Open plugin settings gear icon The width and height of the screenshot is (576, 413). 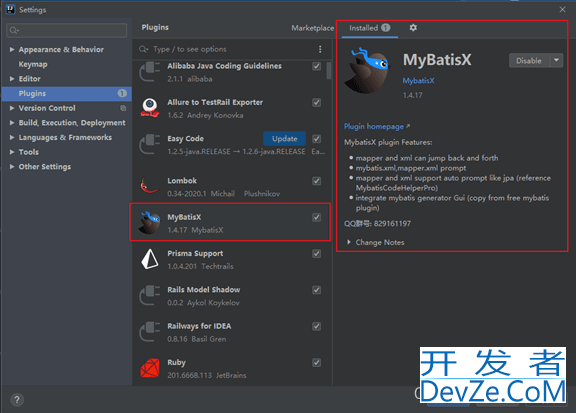pyautogui.click(x=413, y=28)
